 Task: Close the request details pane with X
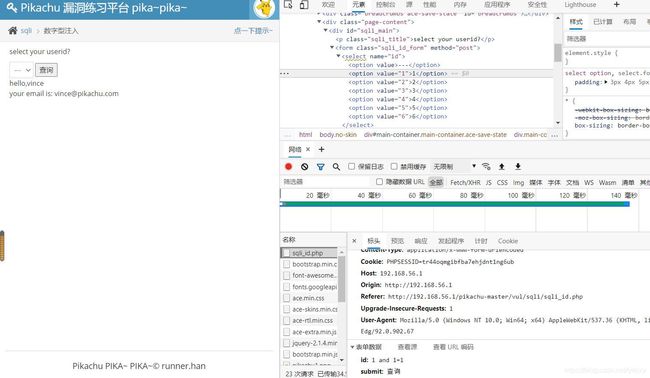pos(354,241)
